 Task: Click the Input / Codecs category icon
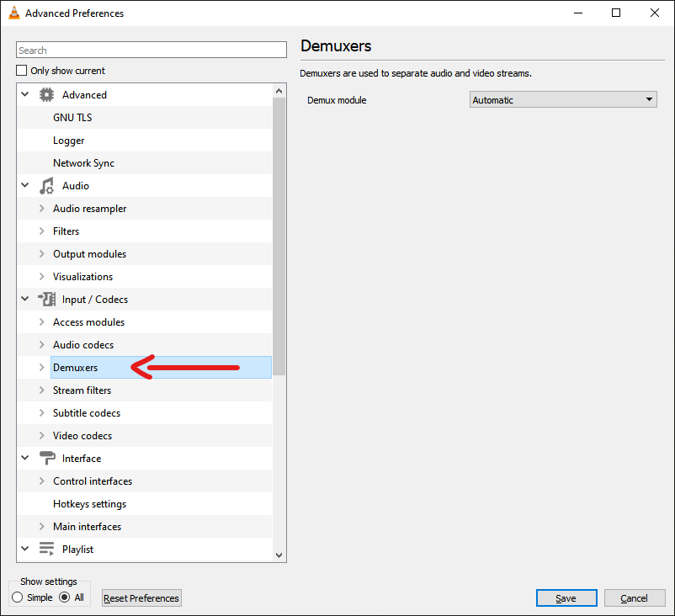pyautogui.click(x=47, y=300)
